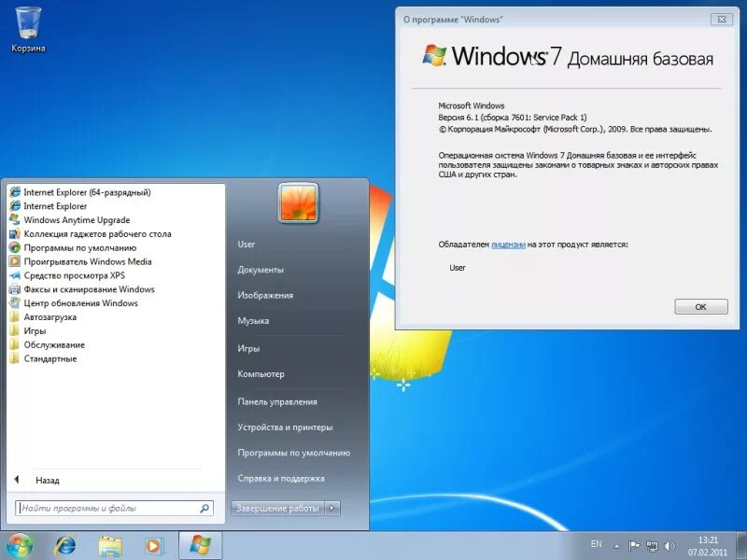Click the search box Найти программы и файлы
This screenshot has height=560, width=747.
114,508
